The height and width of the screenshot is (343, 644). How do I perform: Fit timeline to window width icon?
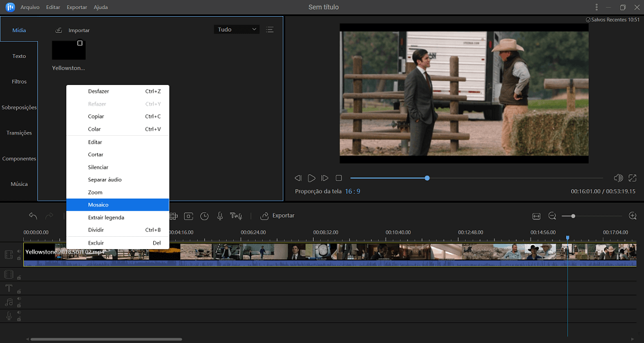click(x=536, y=216)
